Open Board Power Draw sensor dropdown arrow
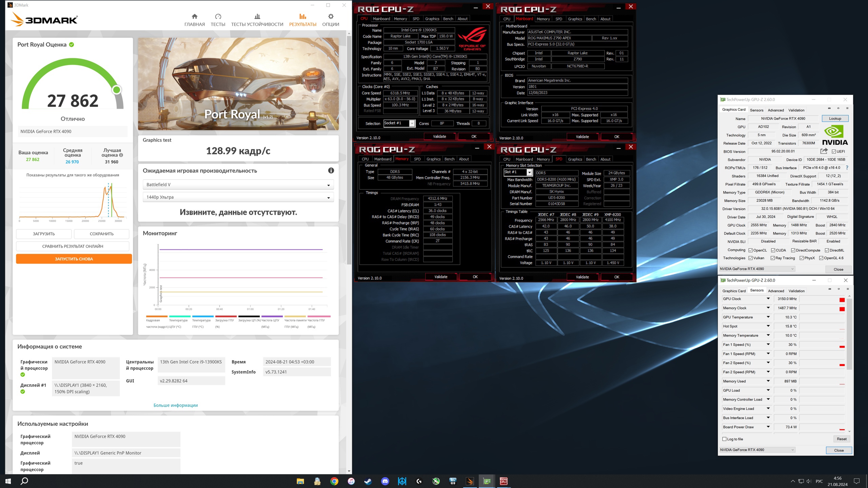The image size is (868, 488). [x=768, y=427]
